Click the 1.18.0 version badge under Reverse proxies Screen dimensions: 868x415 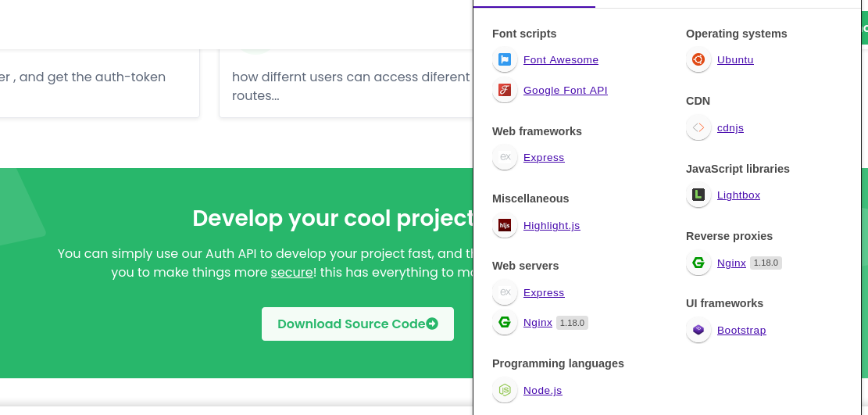(766, 263)
